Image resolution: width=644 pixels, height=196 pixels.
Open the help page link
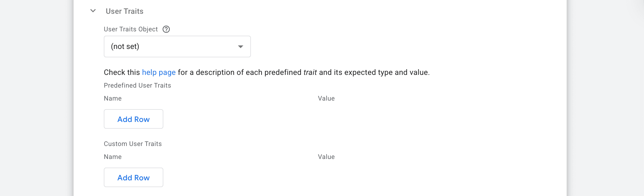[158, 72]
